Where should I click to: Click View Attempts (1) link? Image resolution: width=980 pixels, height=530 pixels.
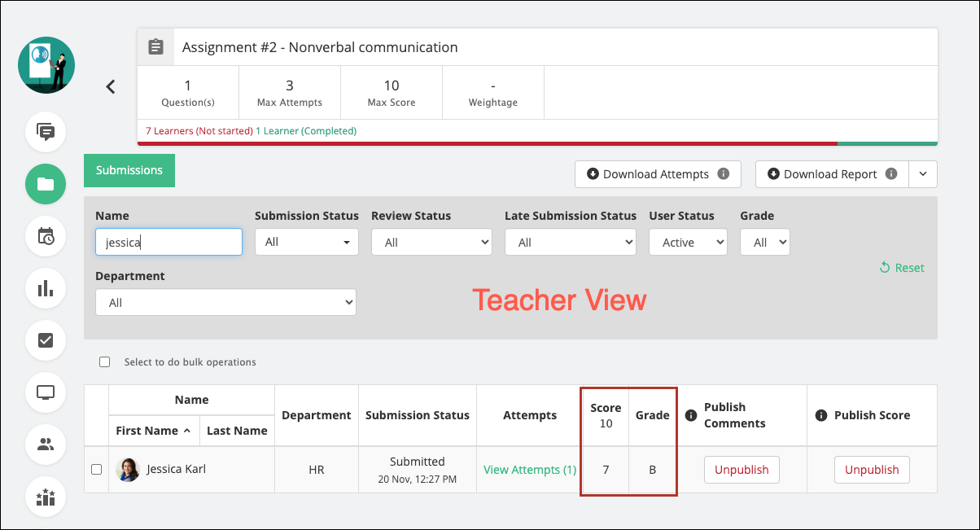(x=530, y=470)
